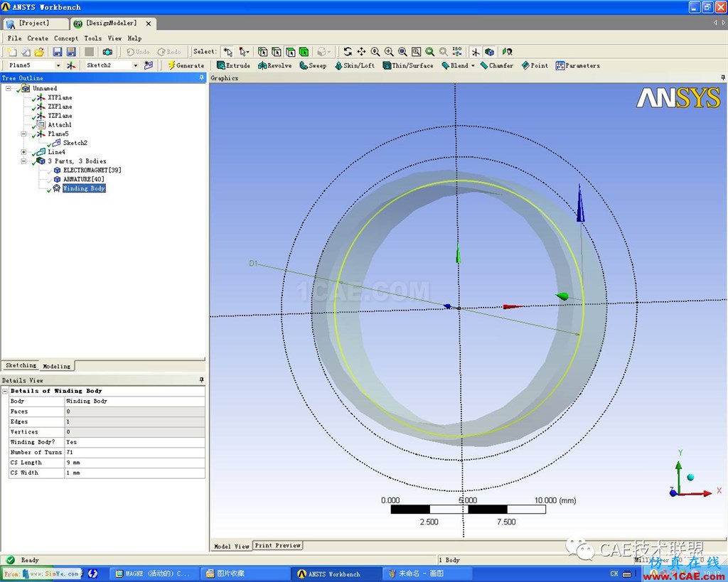The width and height of the screenshot is (728, 582).
Task: Open the Parameters panel
Action: pyautogui.click(x=578, y=65)
